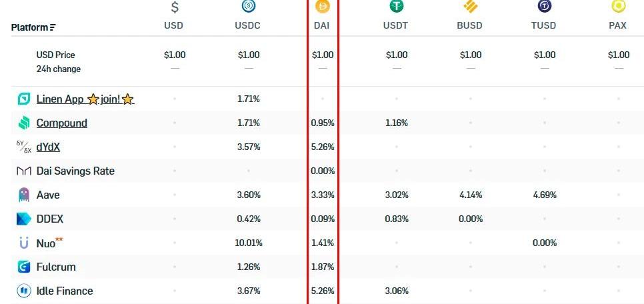The height and width of the screenshot is (304, 644).
Task: Click the DDEX platform logo icon
Action: click(x=24, y=219)
